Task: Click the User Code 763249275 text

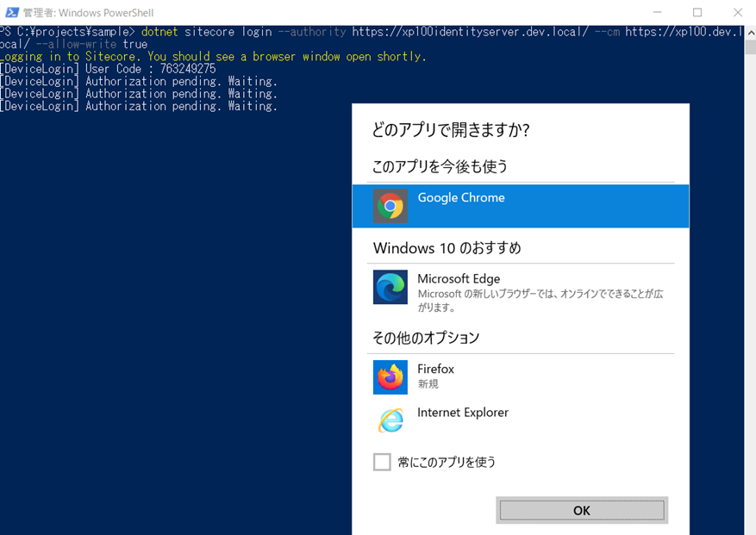Action: [x=151, y=69]
